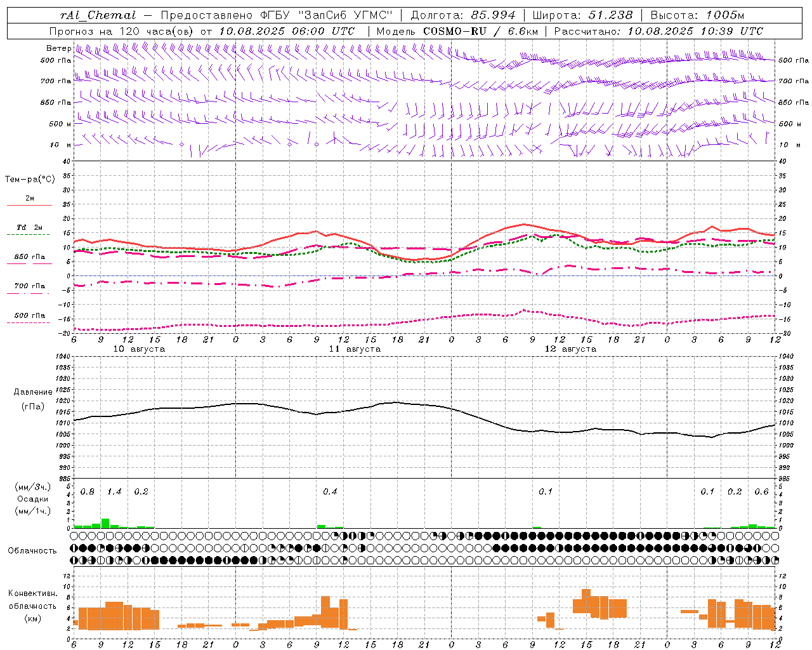
Task: Click the 'Осадки' precipitation label
Action: coord(33,499)
